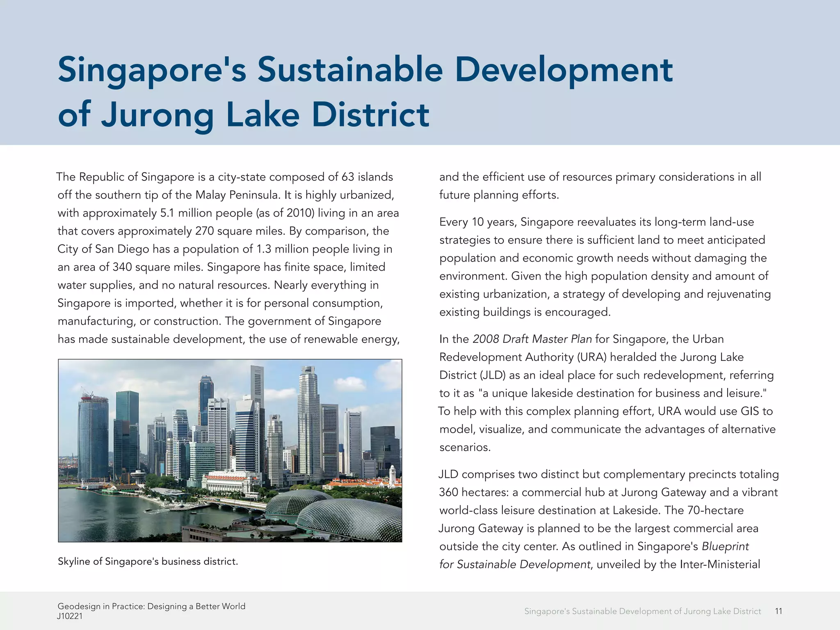Click the footer text 'Geodesign in Practice: Designing a Better World'

click(151, 606)
